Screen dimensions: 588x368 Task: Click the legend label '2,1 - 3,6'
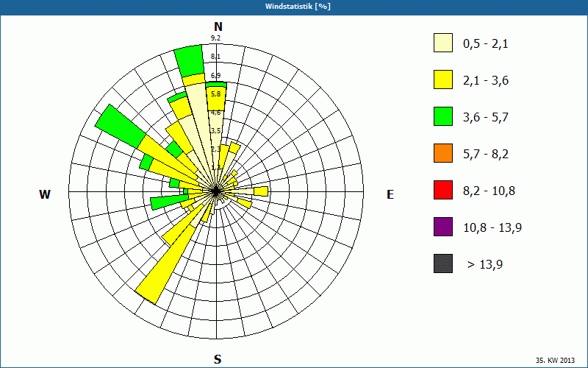pyautogui.click(x=486, y=81)
